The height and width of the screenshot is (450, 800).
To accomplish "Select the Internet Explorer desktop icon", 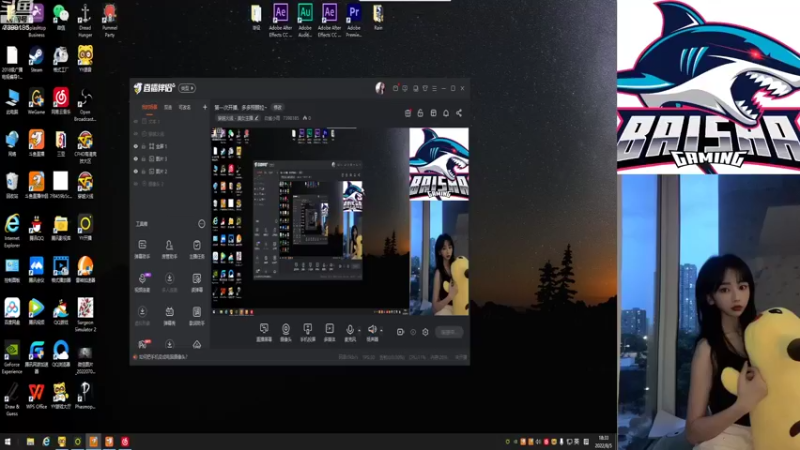I will pyautogui.click(x=12, y=230).
